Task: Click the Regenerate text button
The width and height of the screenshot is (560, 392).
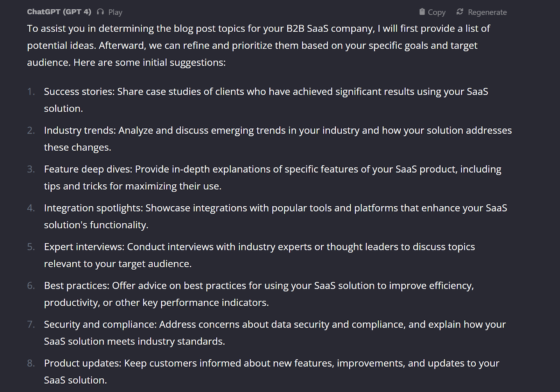Action: coord(487,12)
